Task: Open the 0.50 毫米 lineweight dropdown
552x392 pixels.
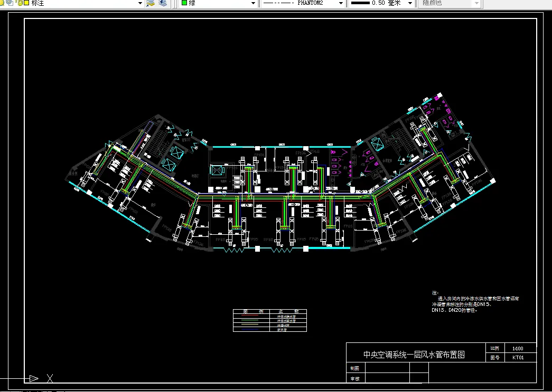Action: click(x=410, y=3)
